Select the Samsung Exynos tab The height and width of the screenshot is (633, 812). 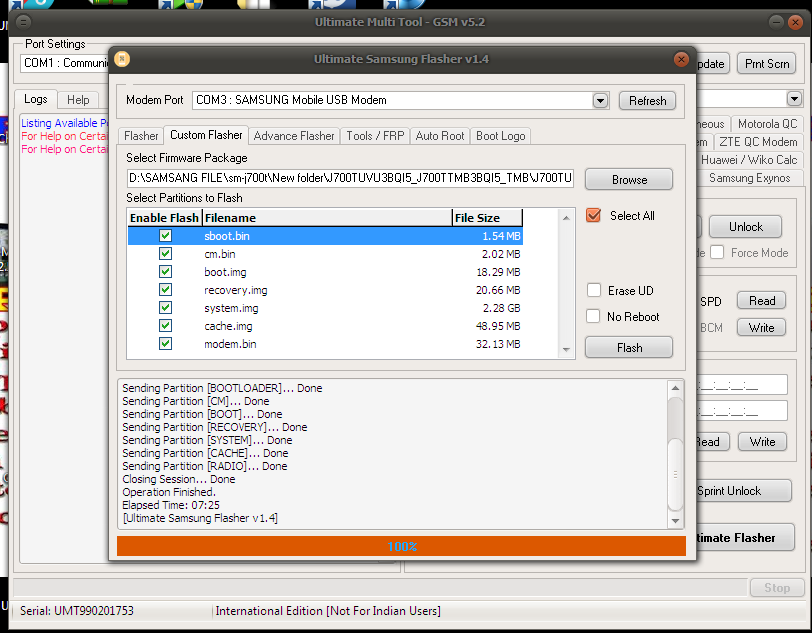(749, 178)
